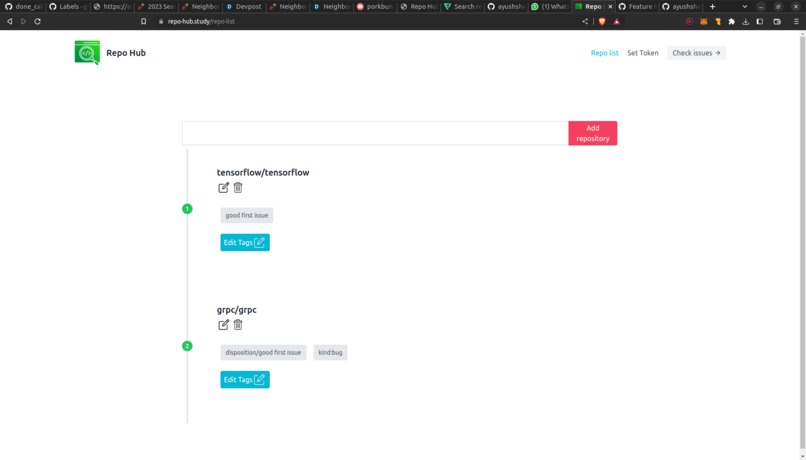The image size is (806, 460).
Task: Click the green step 1 marker
Action: click(x=187, y=209)
